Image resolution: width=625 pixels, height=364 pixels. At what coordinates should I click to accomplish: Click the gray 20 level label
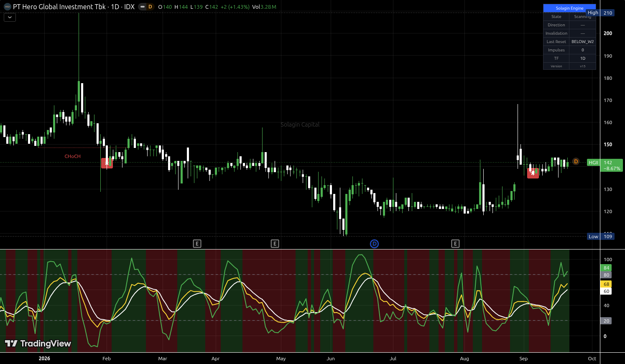point(606,321)
